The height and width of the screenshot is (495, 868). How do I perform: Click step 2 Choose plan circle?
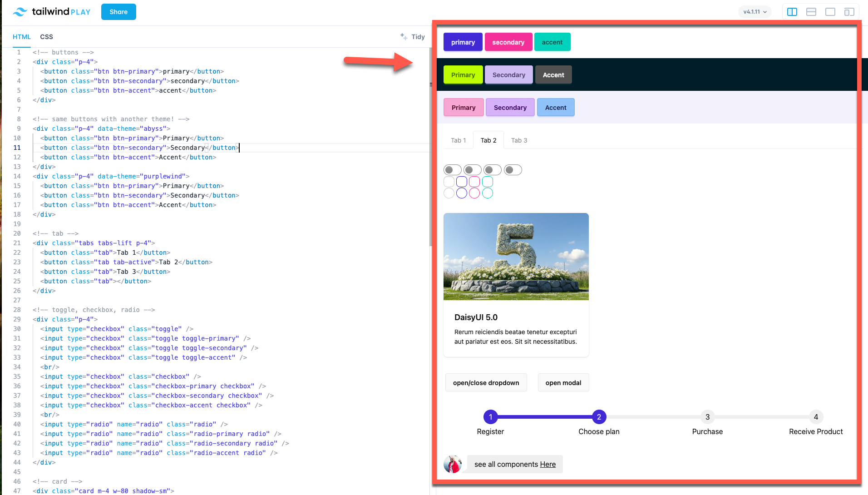click(x=599, y=417)
